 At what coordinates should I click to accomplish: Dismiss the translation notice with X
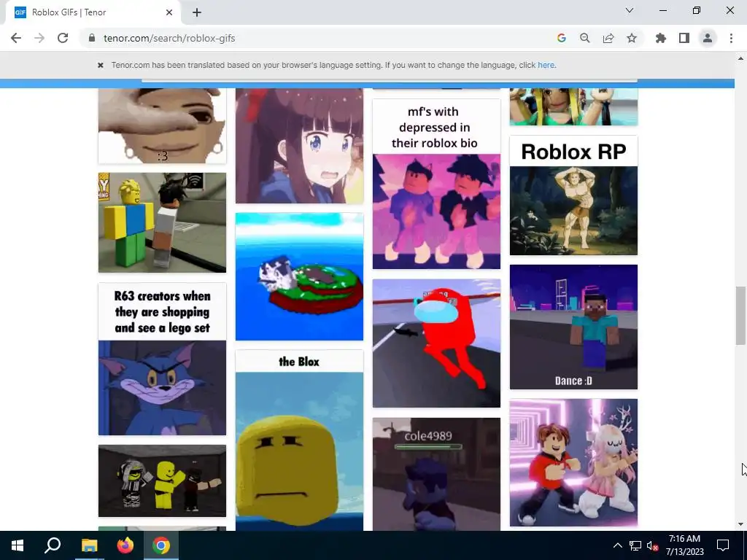coord(101,65)
